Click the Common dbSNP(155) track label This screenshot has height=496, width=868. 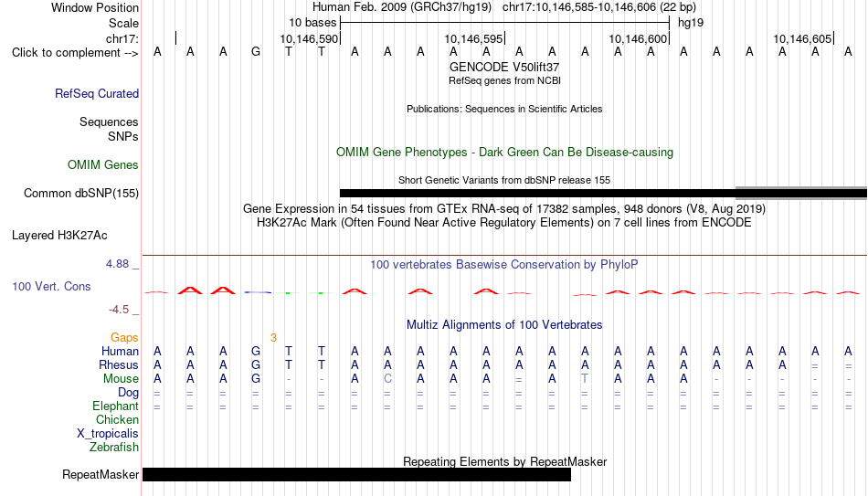80,194
